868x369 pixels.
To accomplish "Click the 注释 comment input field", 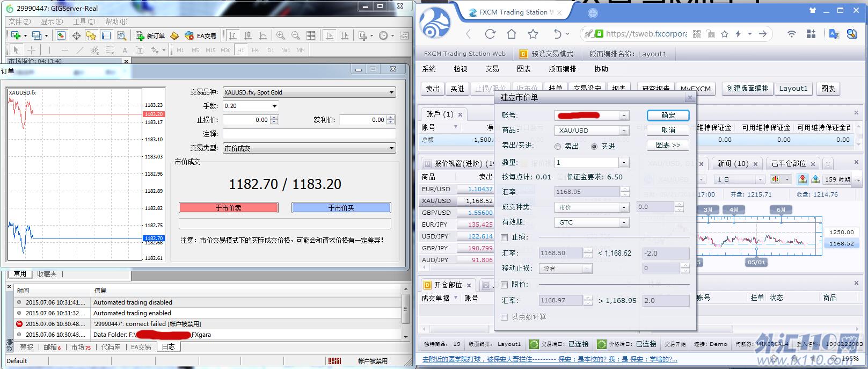I will pyautogui.click(x=309, y=134).
